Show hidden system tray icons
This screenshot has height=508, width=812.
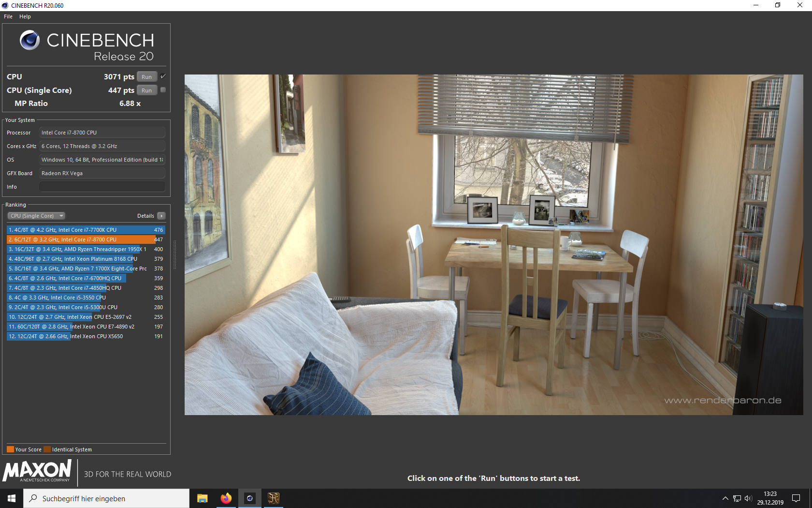pyautogui.click(x=725, y=498)
